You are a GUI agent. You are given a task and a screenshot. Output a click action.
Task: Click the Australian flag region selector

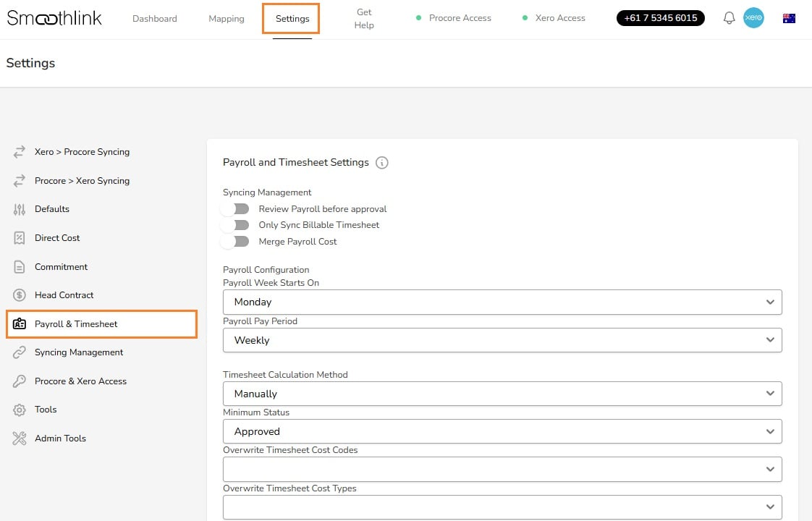coord(790,18)
